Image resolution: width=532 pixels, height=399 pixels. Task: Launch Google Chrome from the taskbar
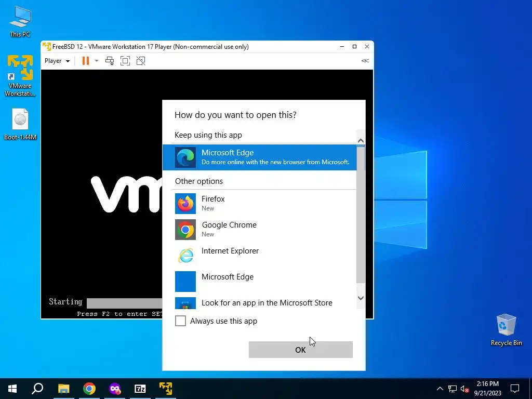89,389
